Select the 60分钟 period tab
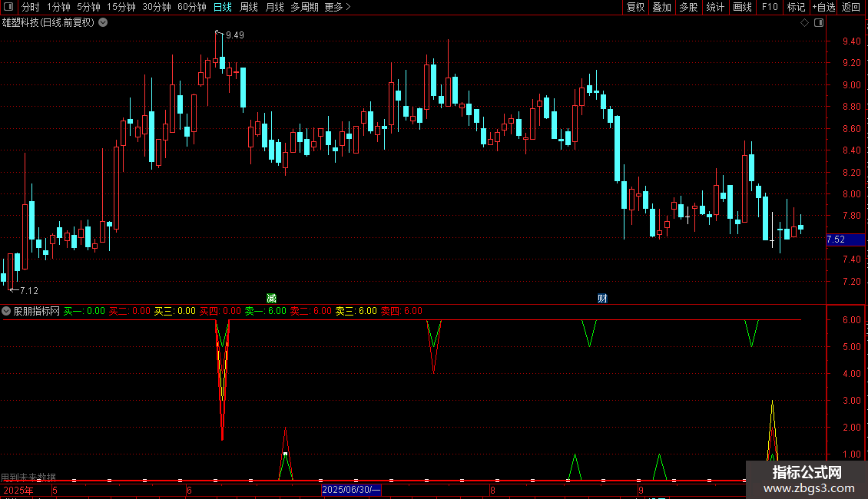 tap(192, 7)
